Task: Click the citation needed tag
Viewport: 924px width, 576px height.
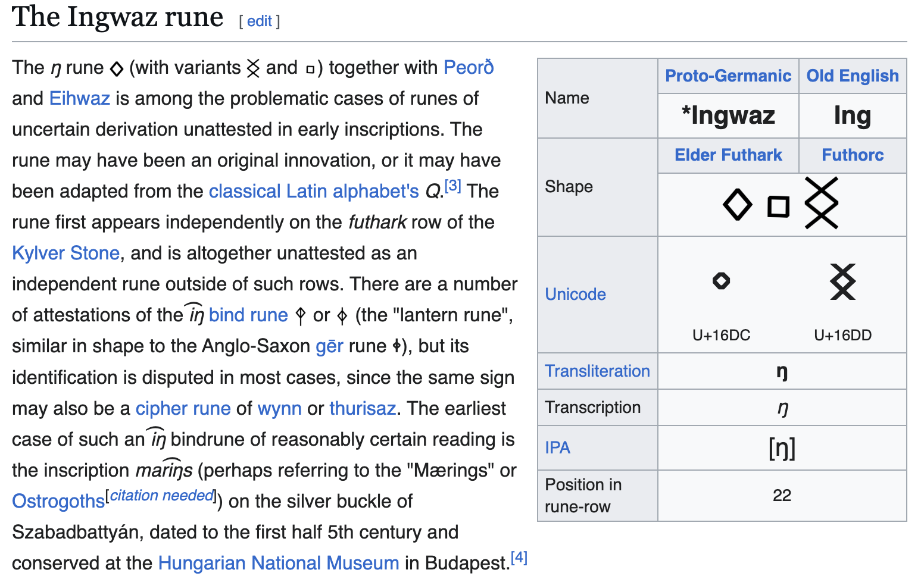Action: [x=162, y=495]
